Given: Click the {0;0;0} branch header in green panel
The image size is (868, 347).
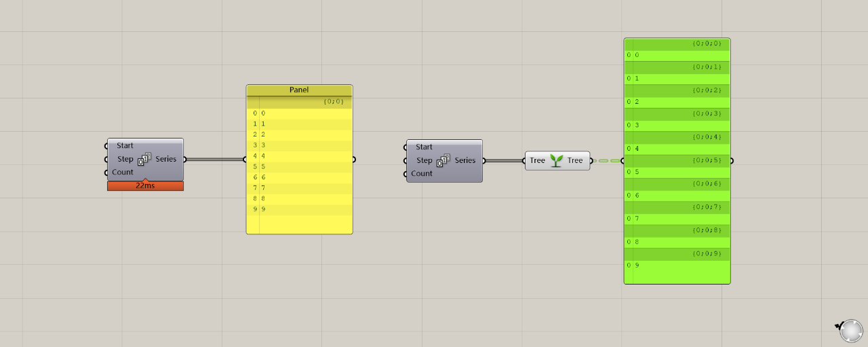Looking at the screenshot, I should coord(707,43).
